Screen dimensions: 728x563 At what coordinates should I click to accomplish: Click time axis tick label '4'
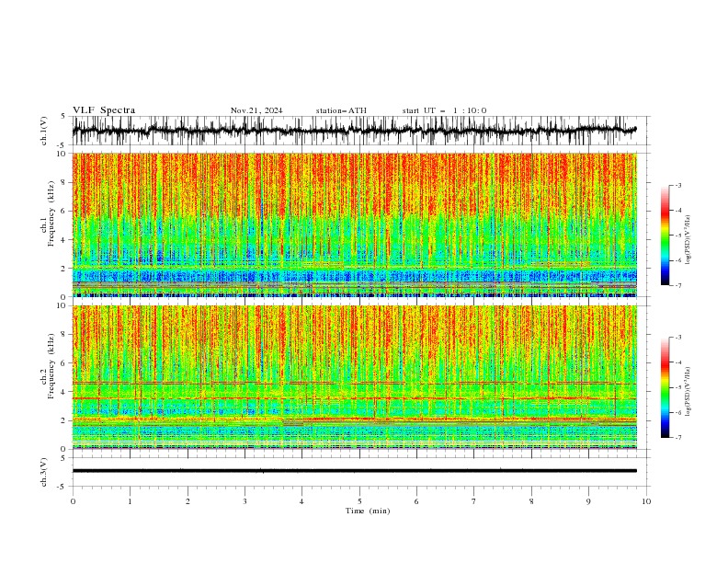click(x=302, y=501)
